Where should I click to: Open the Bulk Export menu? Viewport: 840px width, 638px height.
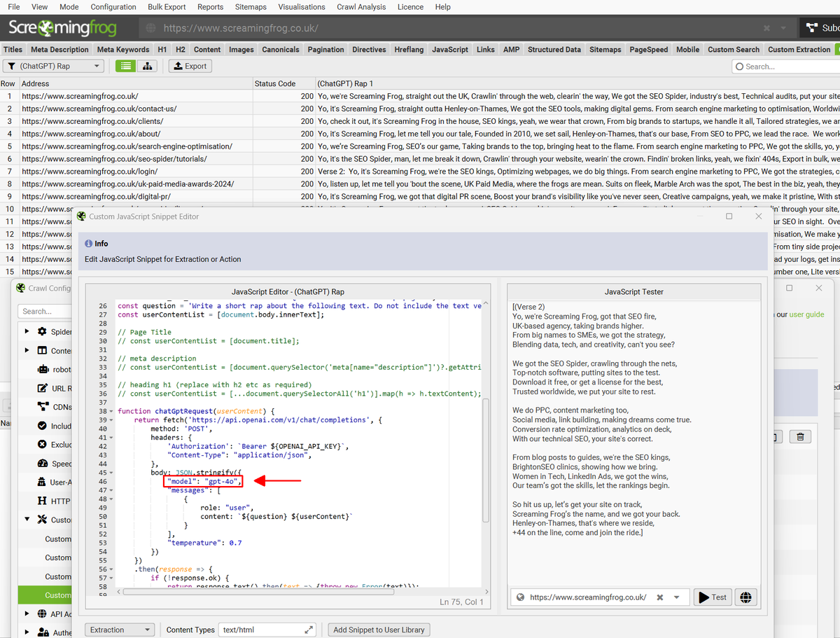click(167, 7)
